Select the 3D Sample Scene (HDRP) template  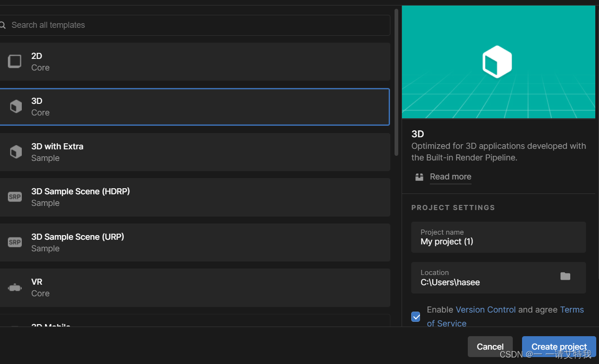pos(195,197)
